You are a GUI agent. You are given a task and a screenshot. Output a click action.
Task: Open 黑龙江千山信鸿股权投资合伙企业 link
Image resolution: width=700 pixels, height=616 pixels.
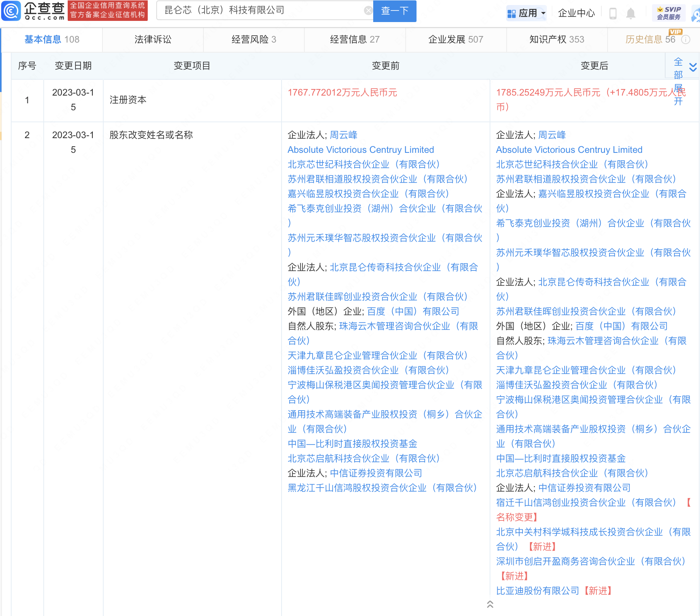(x=382, y=488)
